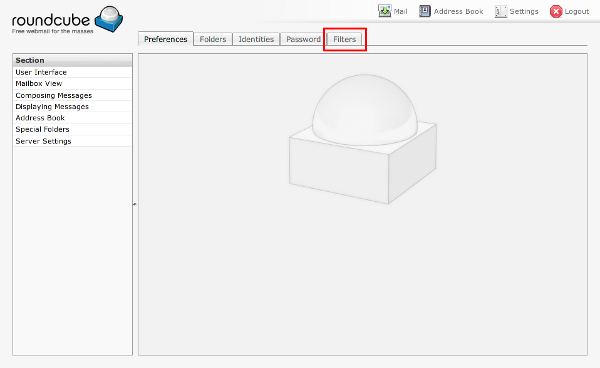Click the red Logout icon
Screen dimensions: 600x368
556,11
